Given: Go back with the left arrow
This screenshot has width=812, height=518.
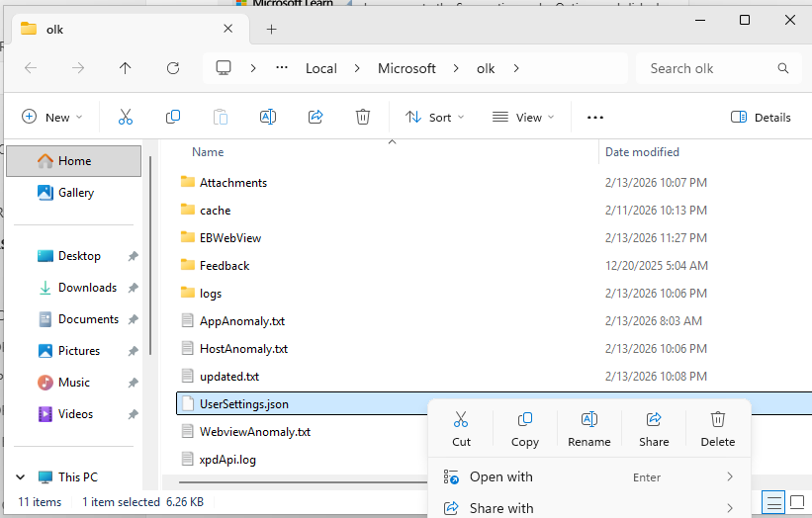Looking at the screenshot, I should [x=31, y=68].
